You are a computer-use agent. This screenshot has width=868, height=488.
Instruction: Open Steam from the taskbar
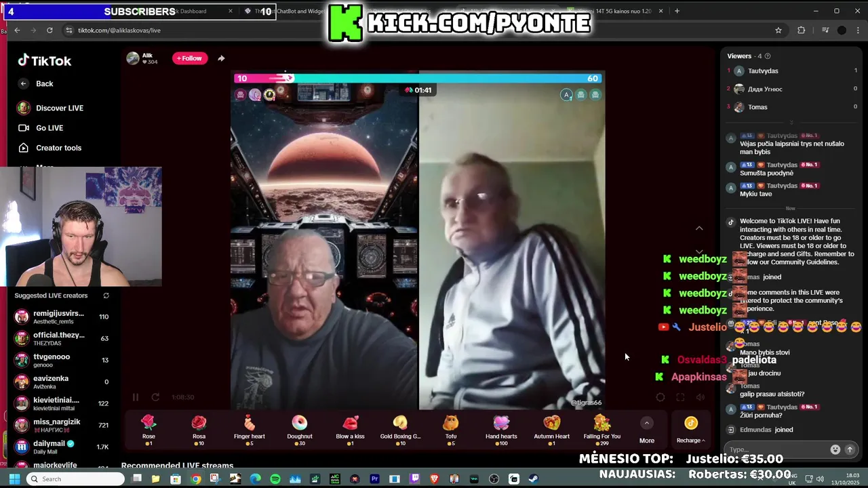534,479
